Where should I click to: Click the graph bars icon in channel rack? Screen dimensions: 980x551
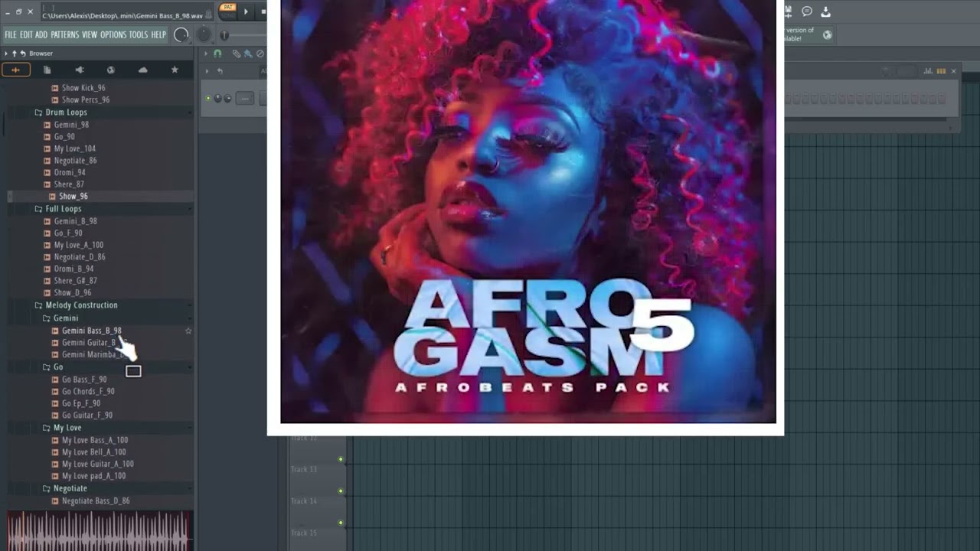pyautogui.click(x=928, y=71)
